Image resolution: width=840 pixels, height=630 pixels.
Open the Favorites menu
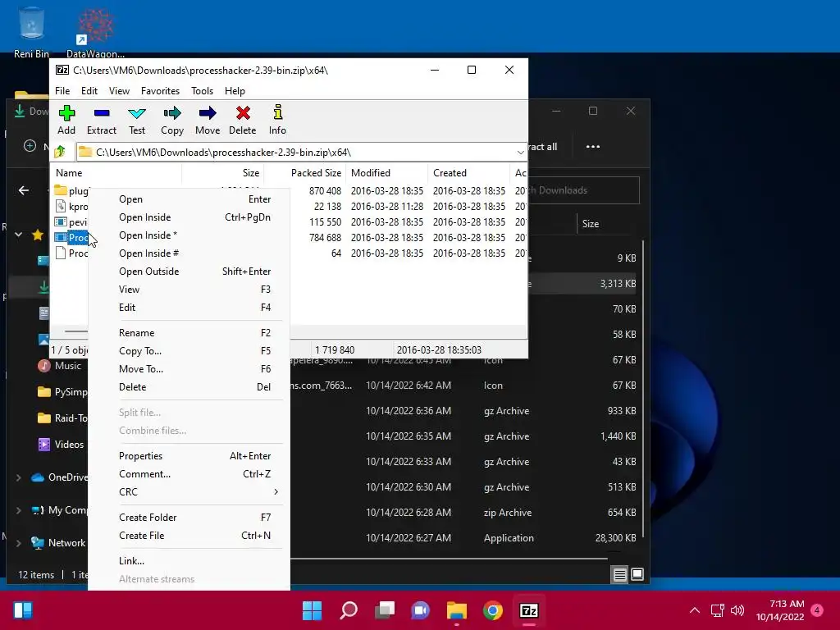point(160,90)
